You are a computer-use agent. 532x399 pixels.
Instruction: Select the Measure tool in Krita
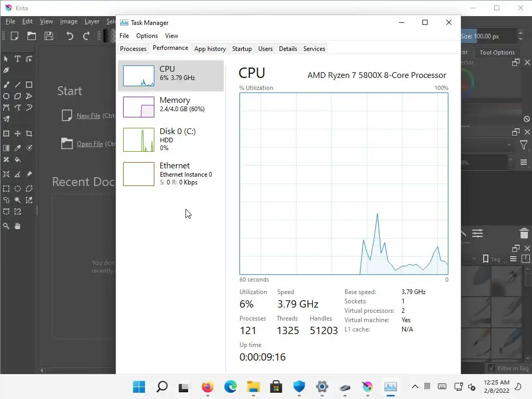pos(17,174)
